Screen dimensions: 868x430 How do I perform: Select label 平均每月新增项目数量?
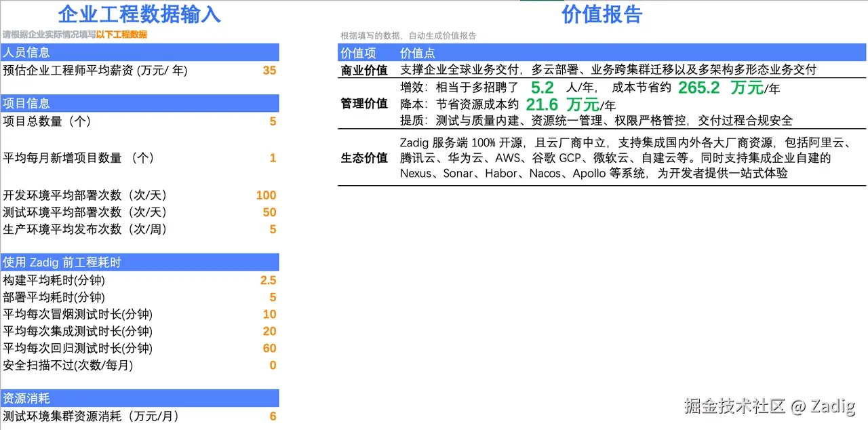[79, 158]
